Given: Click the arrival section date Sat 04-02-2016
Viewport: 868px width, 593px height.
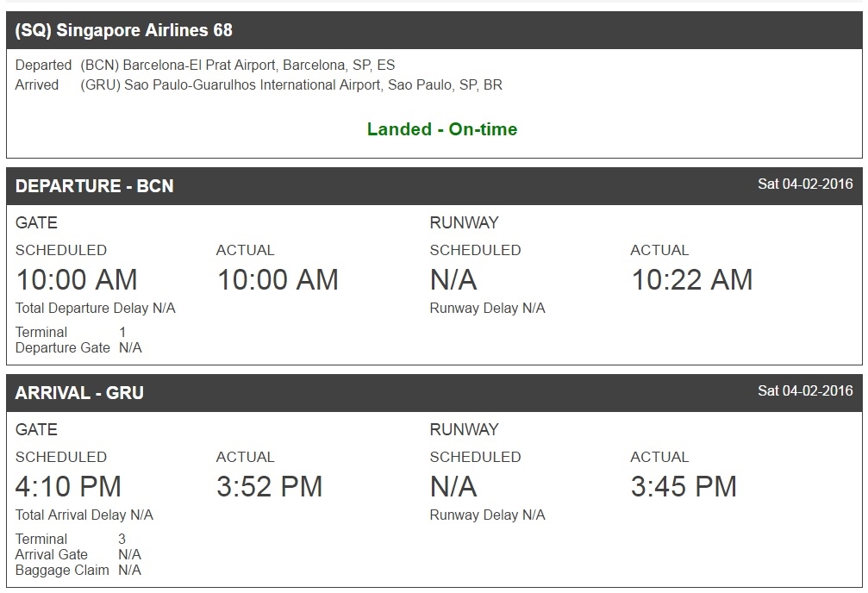Looking at the screenshot, I should point(805,390).
